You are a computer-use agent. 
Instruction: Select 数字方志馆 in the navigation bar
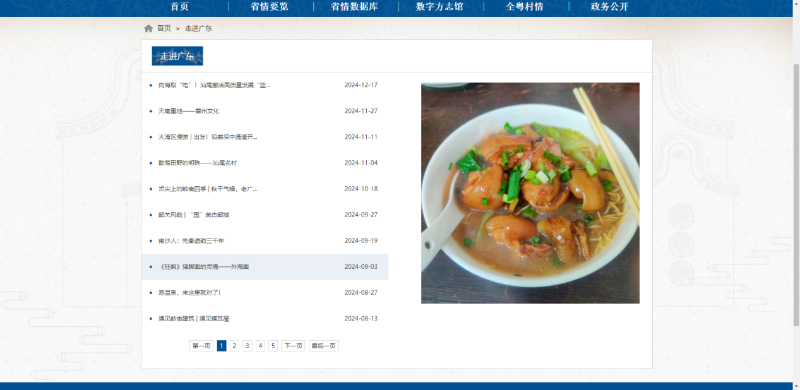[439, 7]
